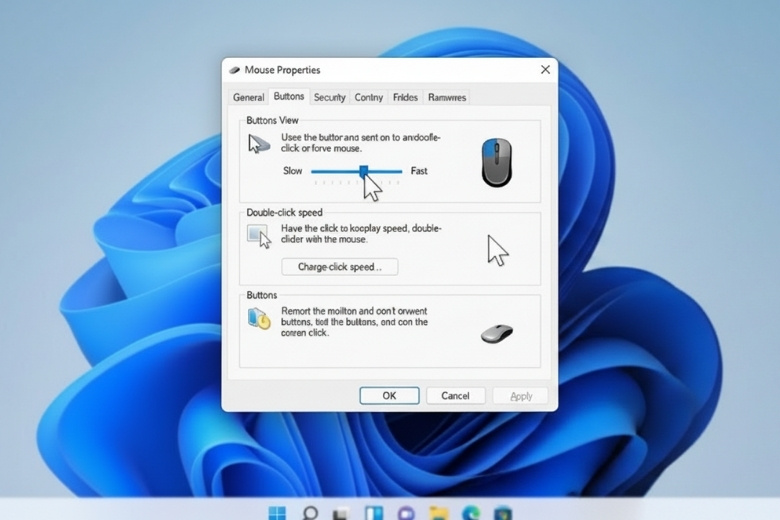Click the 'Mouse Properties' title text
The width and height of the screenshot is (780, 520).
pos(282,70)
